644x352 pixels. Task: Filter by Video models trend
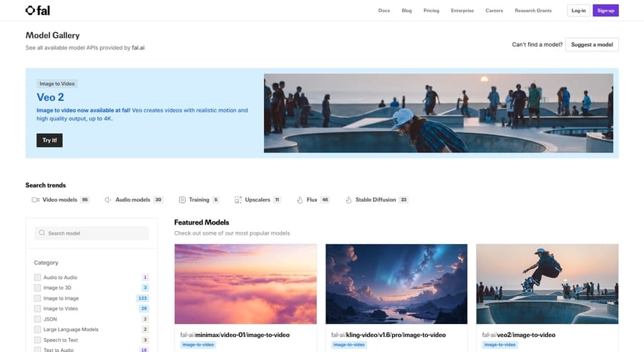[x=60, y=200]
